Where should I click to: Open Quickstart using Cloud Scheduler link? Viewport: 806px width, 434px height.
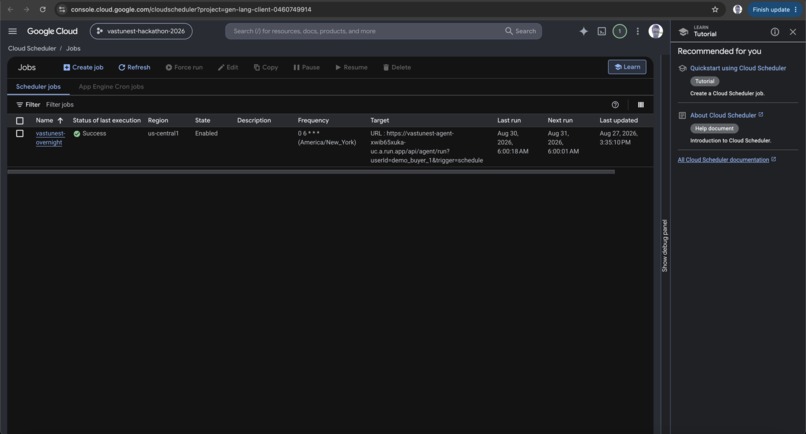pos(738,68)
